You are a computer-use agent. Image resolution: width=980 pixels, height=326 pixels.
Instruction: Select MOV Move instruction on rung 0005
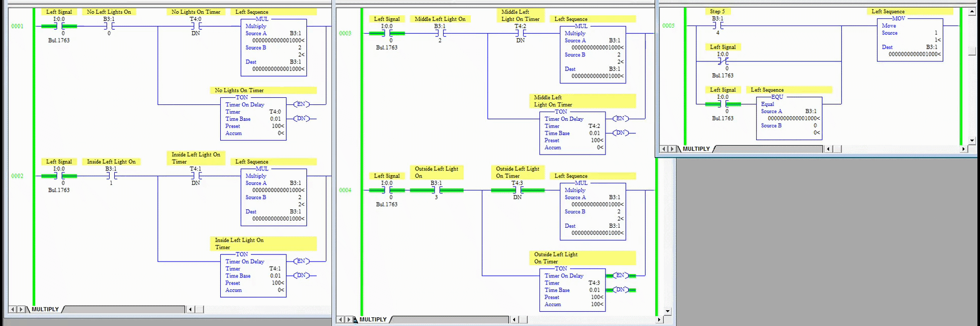pos(910,40)
